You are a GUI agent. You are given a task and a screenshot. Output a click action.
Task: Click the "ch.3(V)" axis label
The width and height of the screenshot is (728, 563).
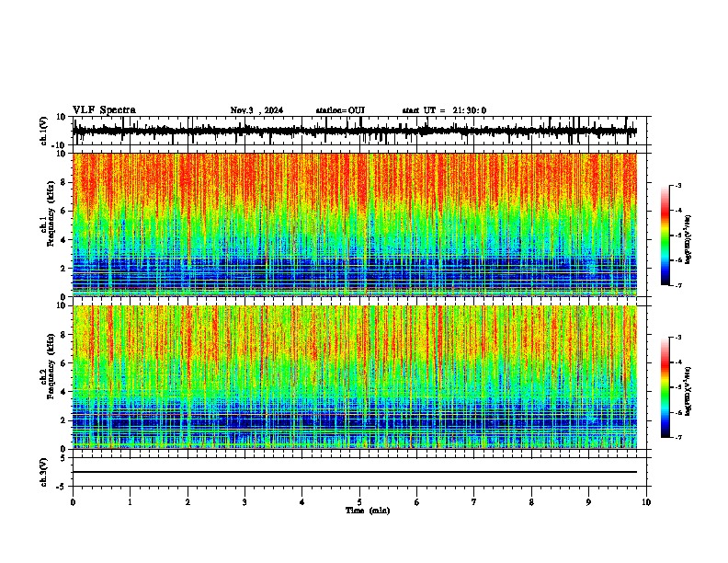click(44, 473)
